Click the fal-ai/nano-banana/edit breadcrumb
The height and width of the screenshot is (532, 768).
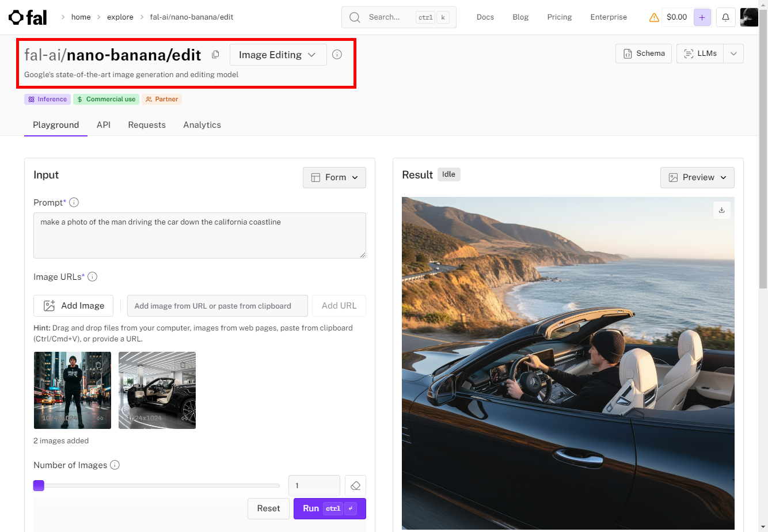click(x=192, y=17)
